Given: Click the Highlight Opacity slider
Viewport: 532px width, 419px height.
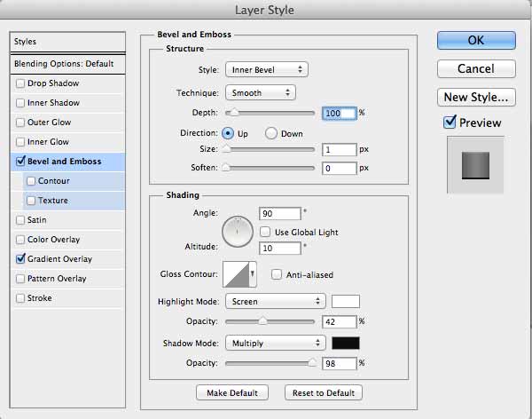Looking at the screenshot, I should click(x=270, y=321).
